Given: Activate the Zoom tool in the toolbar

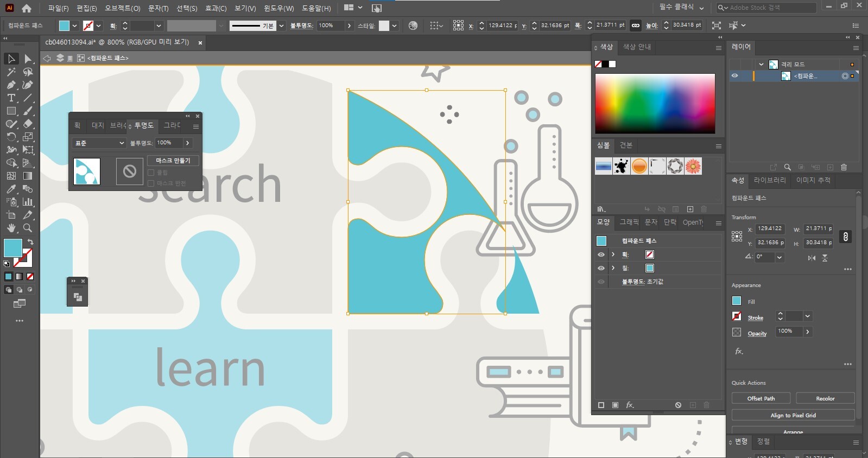Looking at the screenshot, I should pyautogui.click(x=28, y=228).
